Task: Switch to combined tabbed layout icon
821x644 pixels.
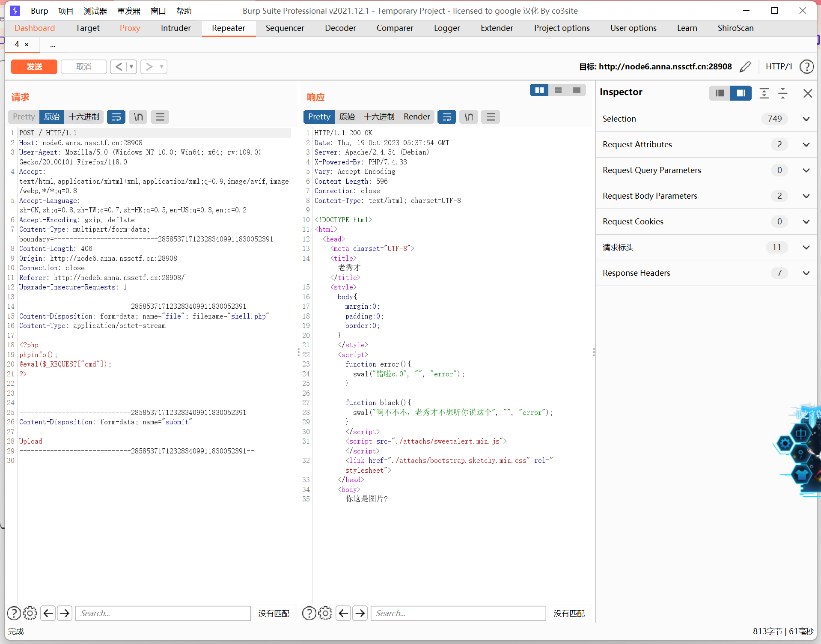Action: 577,90
